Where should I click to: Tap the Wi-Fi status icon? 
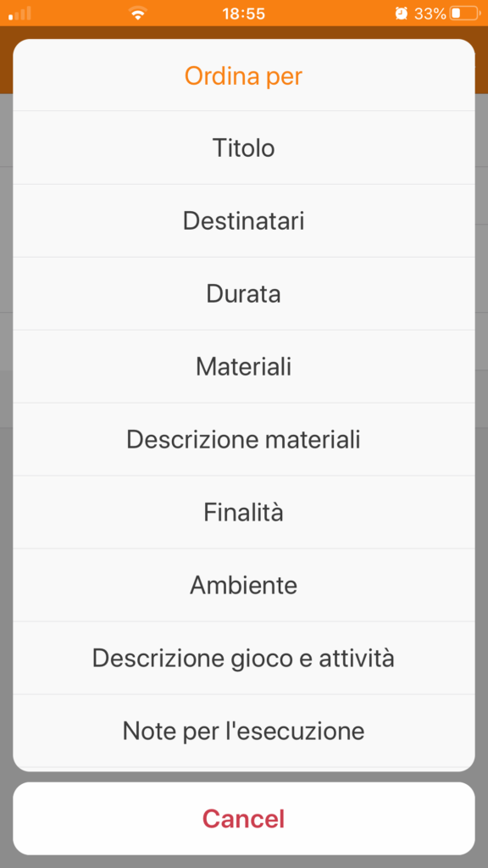[137, 14]
